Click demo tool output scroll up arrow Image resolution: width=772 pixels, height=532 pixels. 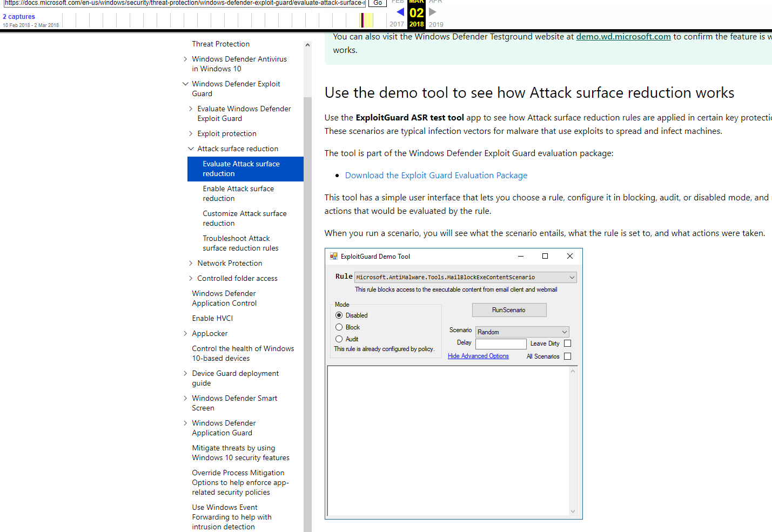coord(573,371)
